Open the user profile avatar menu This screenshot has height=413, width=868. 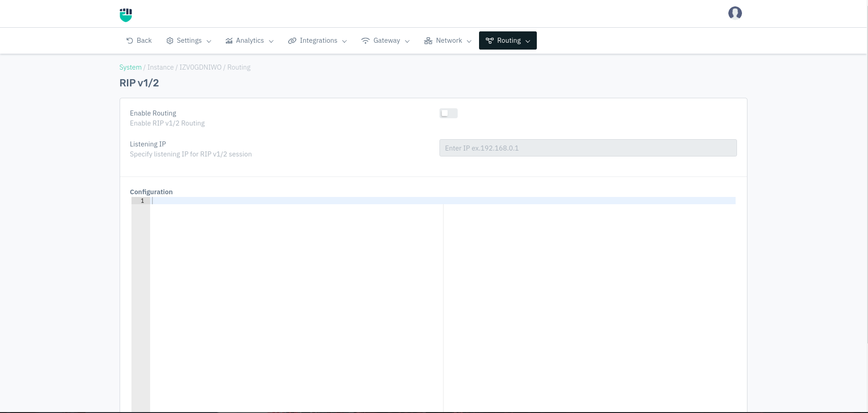(735, 13)
